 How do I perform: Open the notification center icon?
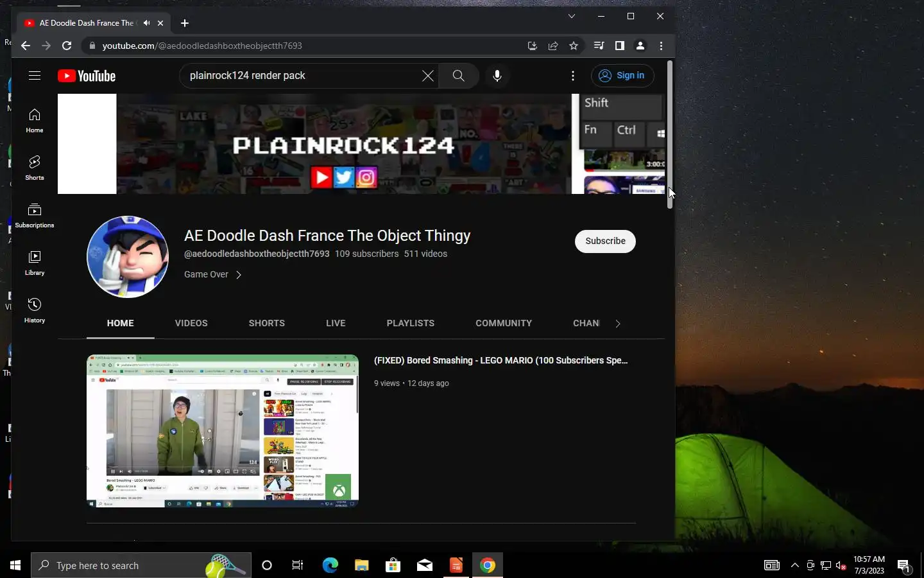pos(904,565)
